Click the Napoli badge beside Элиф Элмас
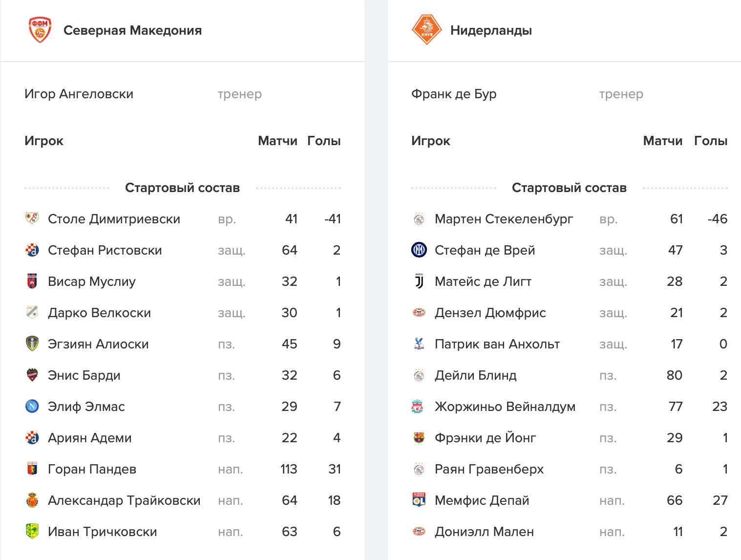This screenshot has width=741, height=560. coord(32,407)
